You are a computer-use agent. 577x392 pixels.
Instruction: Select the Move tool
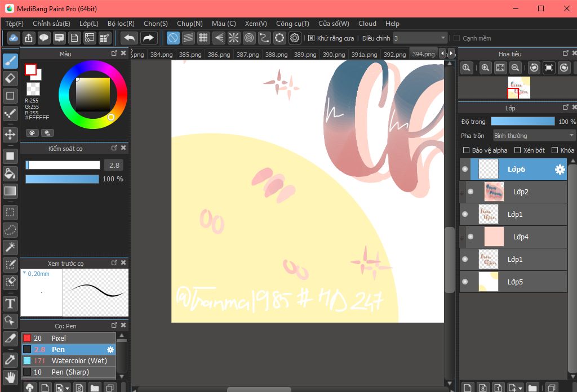10,134
